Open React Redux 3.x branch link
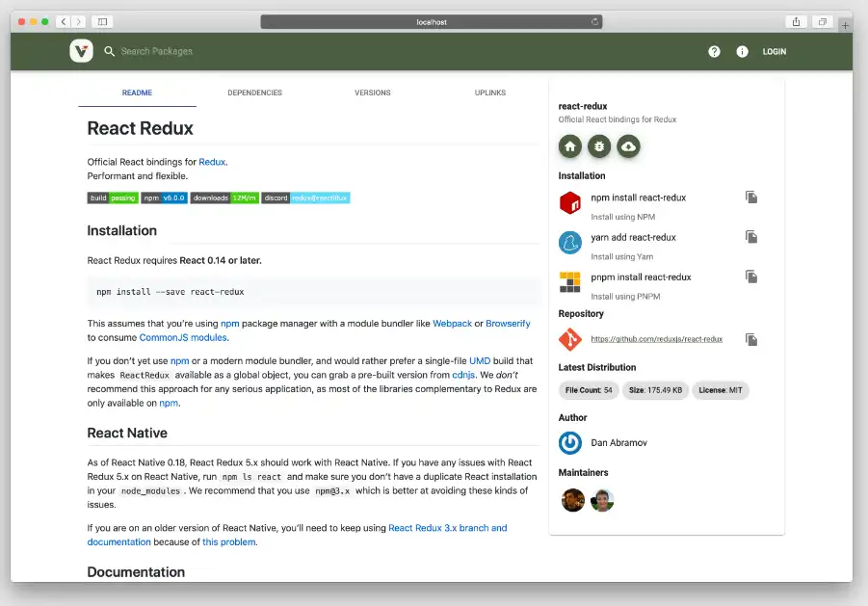The height and width of the screenshot is (606, 868). tap(447, 528)
